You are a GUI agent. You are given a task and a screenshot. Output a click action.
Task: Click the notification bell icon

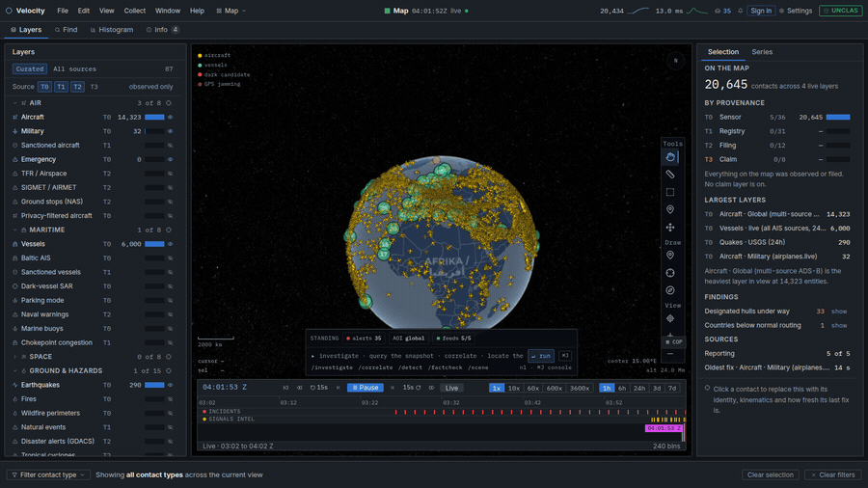pos(740,11)
